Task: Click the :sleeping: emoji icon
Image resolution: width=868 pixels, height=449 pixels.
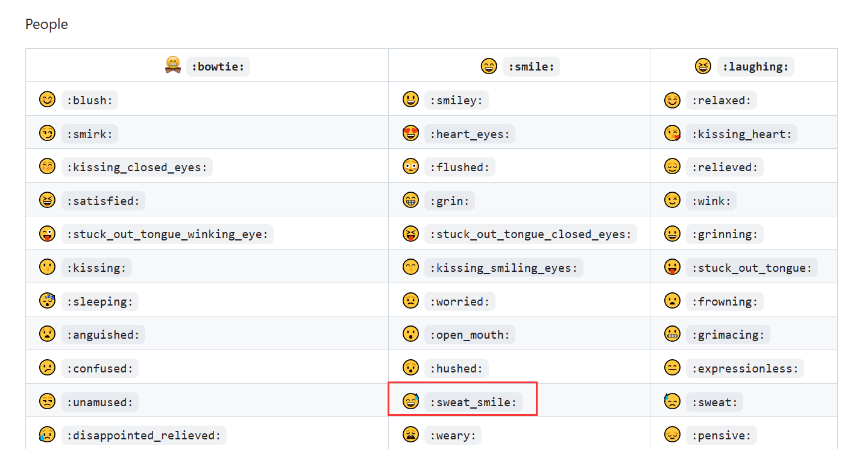Action: pos(47,300)
